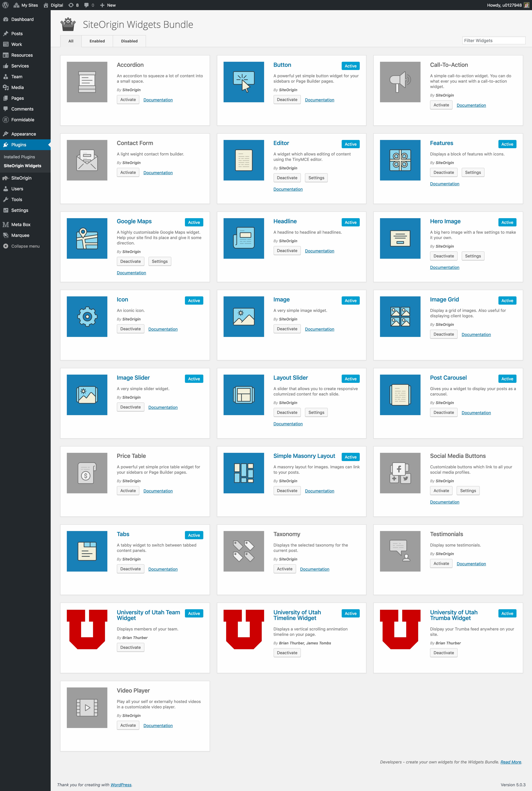The height and width of the screenshot is (791, 532).
Task: Click the Video Player film icon
Action: (x=87, y=708)
